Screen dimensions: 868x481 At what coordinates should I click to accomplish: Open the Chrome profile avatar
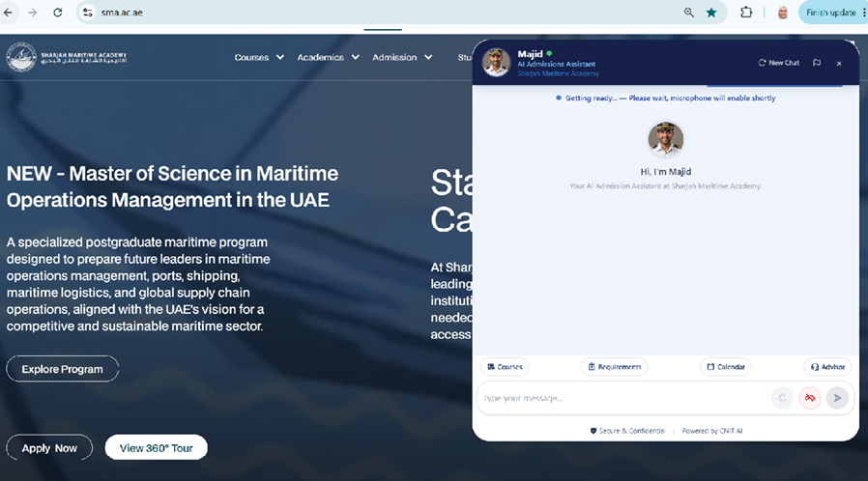click(783, 13)
